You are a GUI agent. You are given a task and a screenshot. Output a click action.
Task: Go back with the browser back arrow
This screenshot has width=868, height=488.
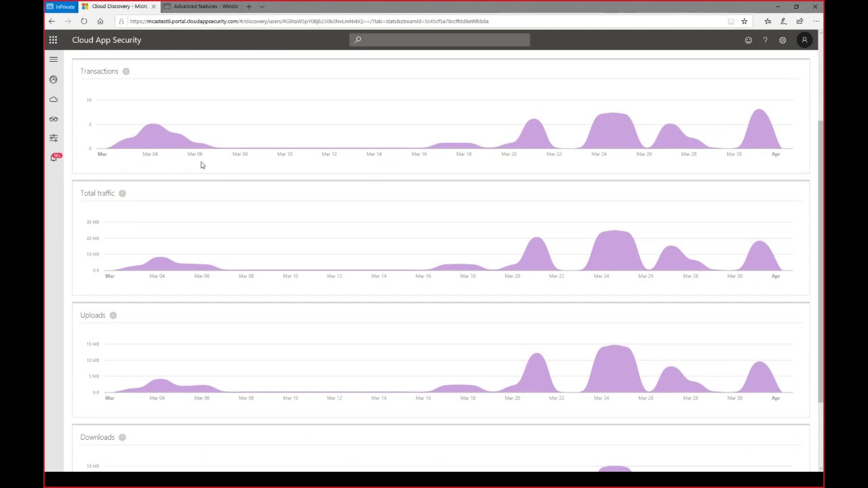coord(52,21)
